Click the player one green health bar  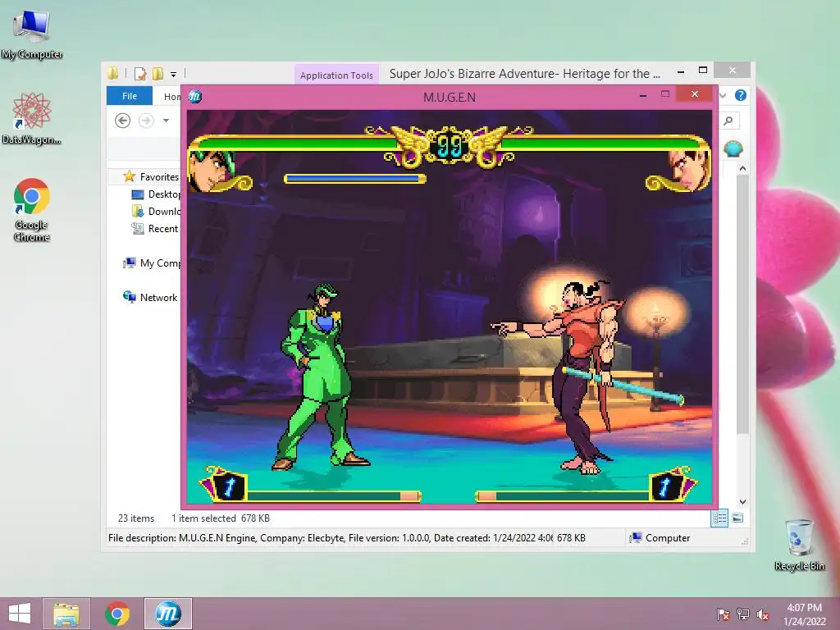click(297, 143)
